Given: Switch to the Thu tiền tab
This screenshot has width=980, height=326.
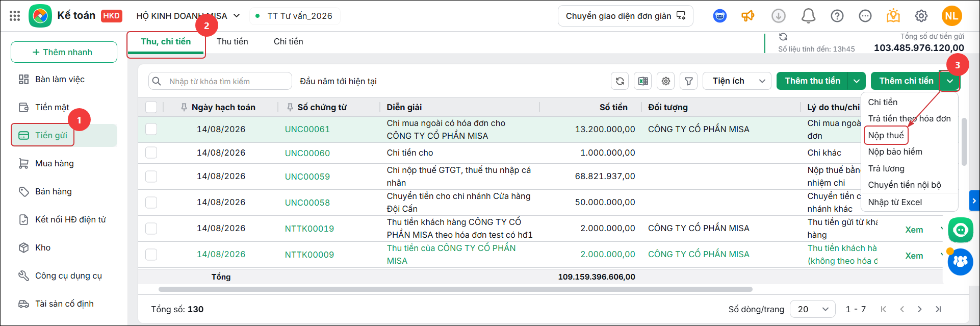Looking at the screenshot, I should (232, 42).
